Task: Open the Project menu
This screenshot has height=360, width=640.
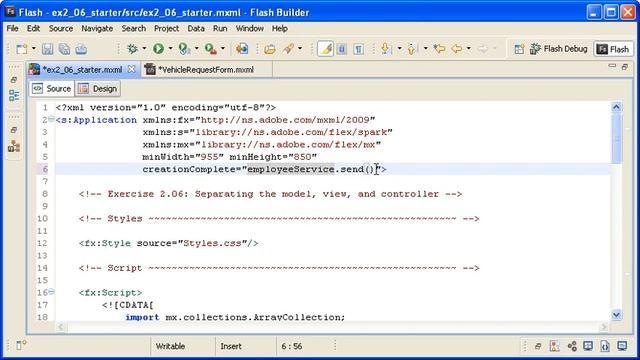Action: coord(166,29)
